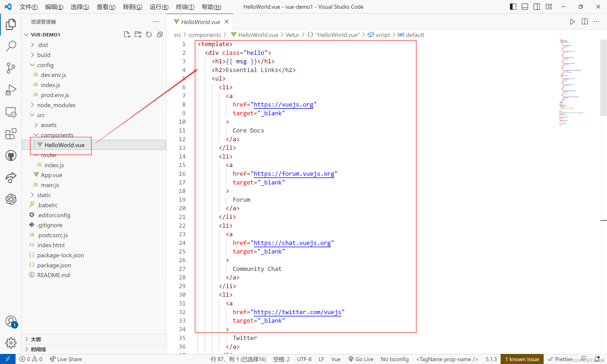The height and width of the screenshot is (364, 607).
Task: Open the 选择(S) menu
Action: [80, 7]
